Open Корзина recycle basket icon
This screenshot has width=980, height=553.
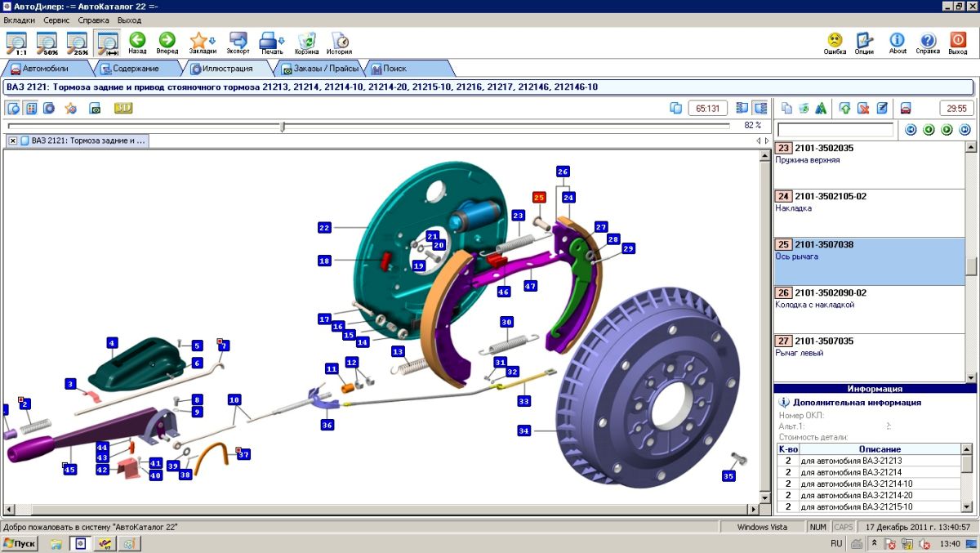coord(307,41)
